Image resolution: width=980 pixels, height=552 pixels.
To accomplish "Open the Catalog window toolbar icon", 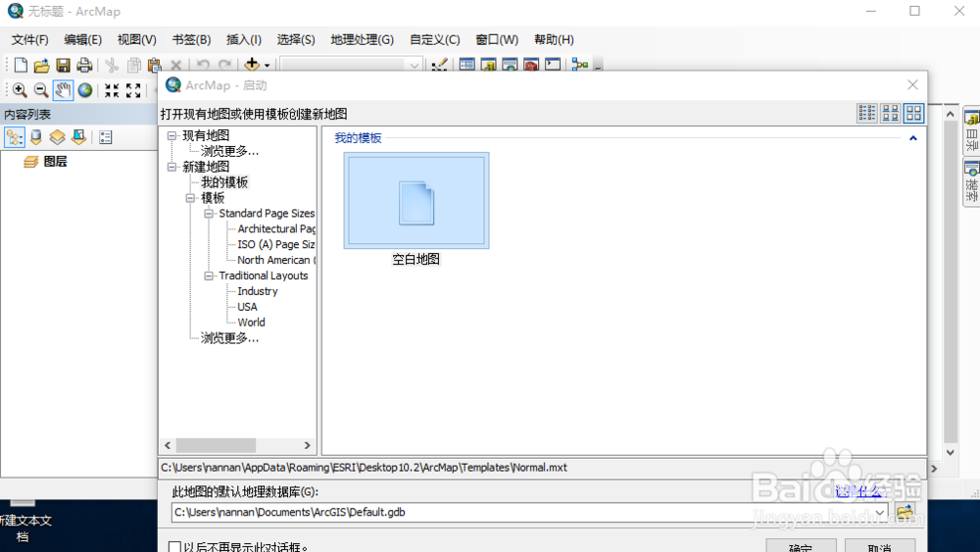I will (x=488, y=65).
